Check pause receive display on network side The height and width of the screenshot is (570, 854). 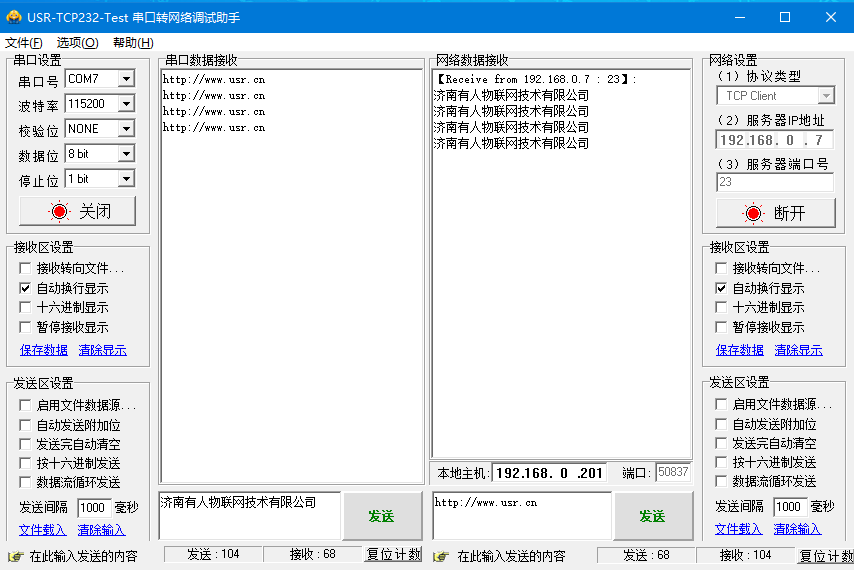point(722,328)
